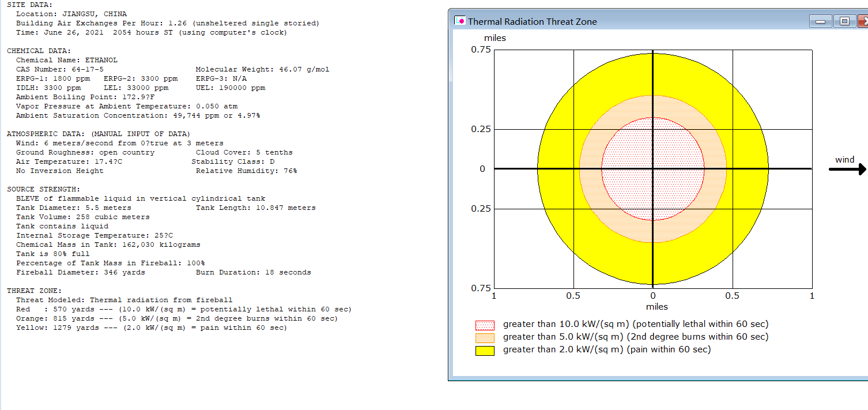Click the wind direction arrow
The image size is (868, 410).
point(848,169)
